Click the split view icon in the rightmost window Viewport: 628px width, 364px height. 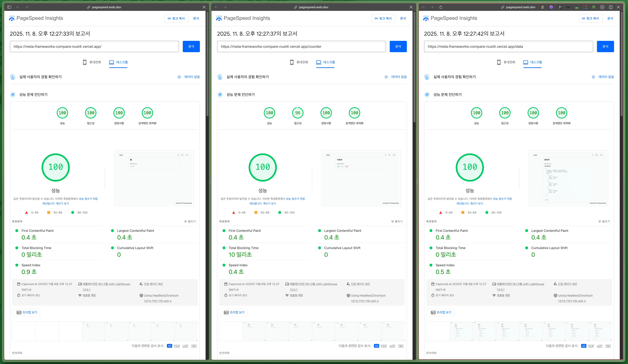611,7
